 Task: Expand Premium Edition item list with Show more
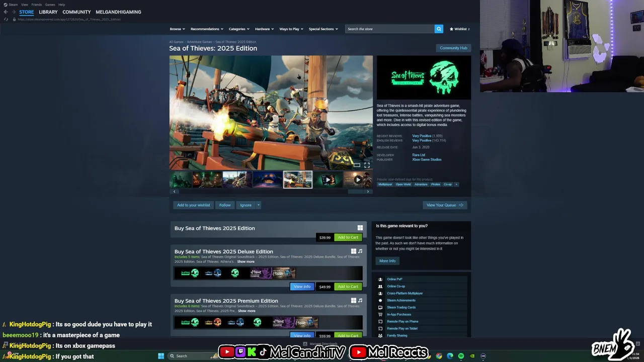click(247, 311)
